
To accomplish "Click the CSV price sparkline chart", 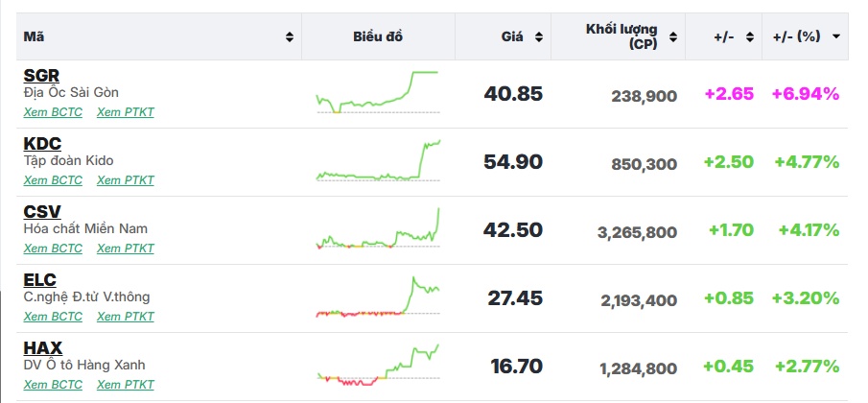I will pos(377,229).
